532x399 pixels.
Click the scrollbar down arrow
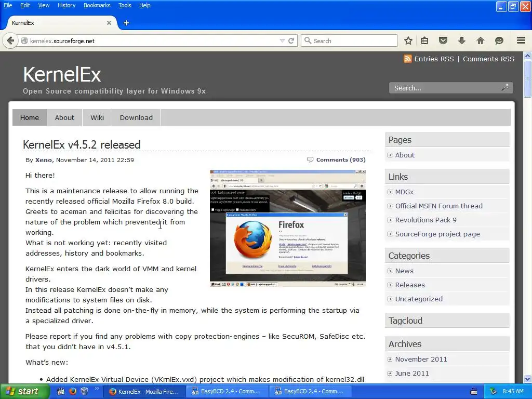[528, 379]
